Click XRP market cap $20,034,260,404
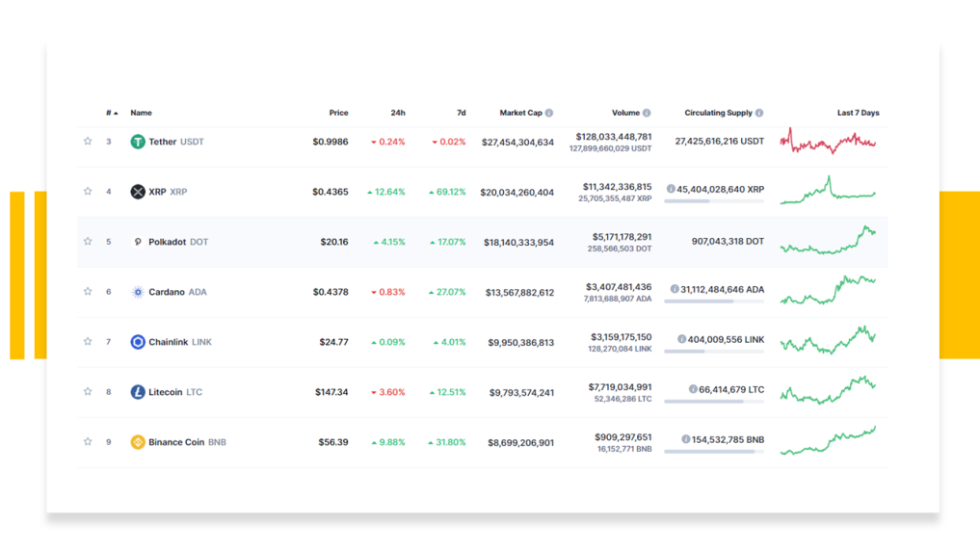Image resolution: width=980 pixels, height=551 pixels. (x=516, y=193)
